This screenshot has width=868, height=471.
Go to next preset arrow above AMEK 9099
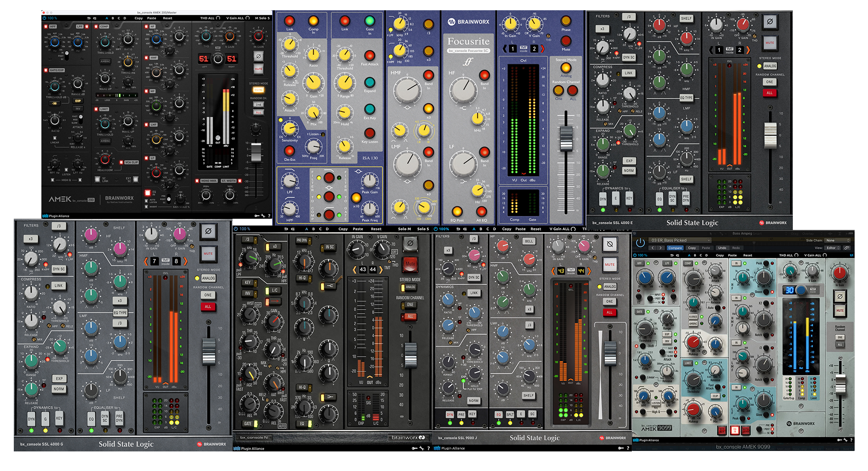(x=661, y=248)
